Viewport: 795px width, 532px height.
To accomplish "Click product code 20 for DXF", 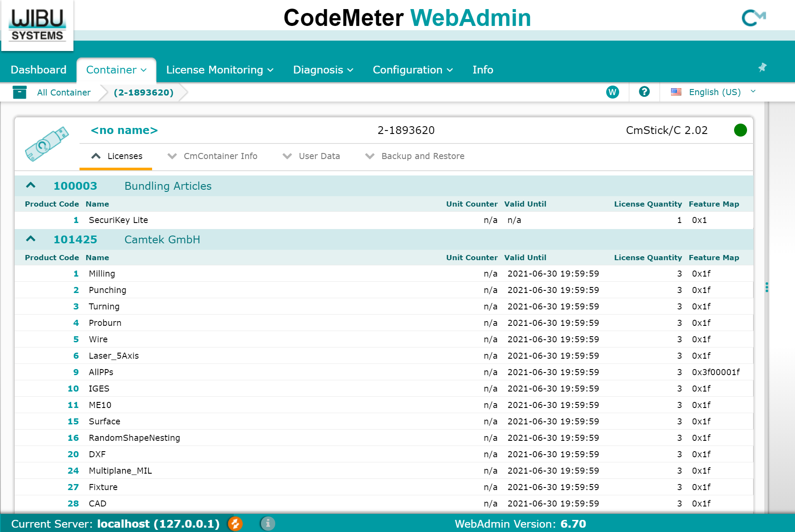I will [x=73, y=454].
